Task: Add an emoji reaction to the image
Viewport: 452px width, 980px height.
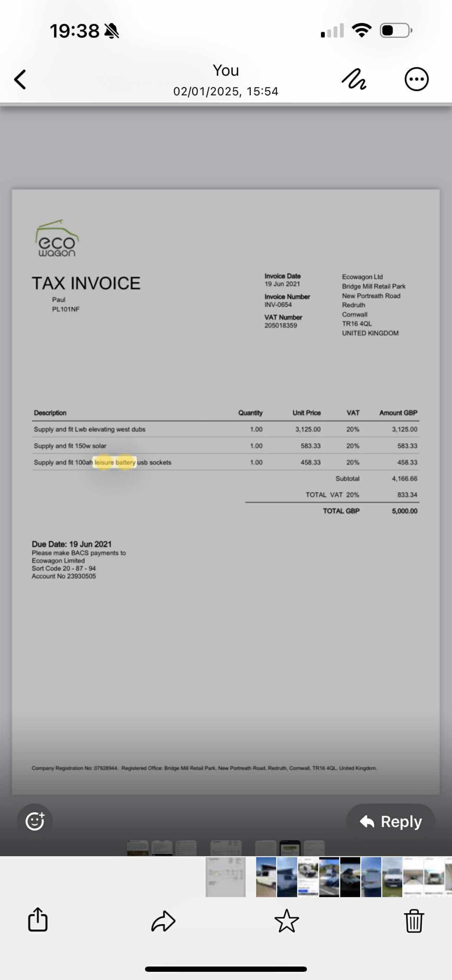Action: pos(35,821)
